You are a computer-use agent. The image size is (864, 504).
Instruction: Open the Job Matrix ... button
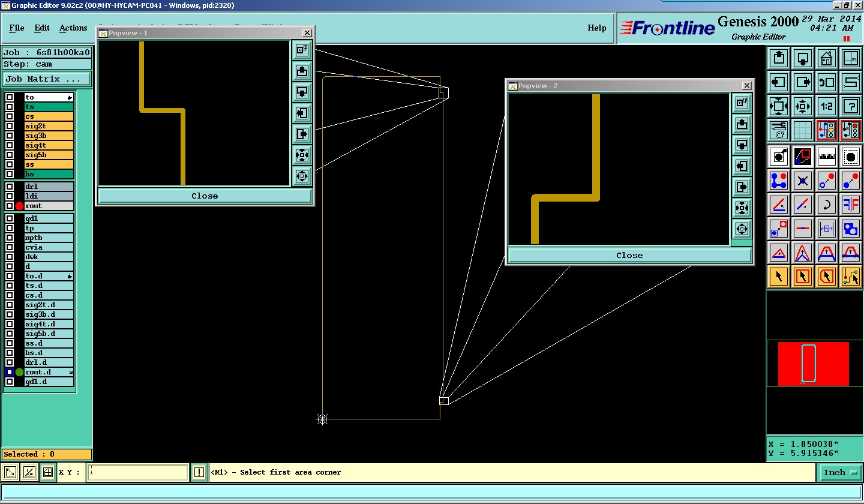(x=47, y=79)
